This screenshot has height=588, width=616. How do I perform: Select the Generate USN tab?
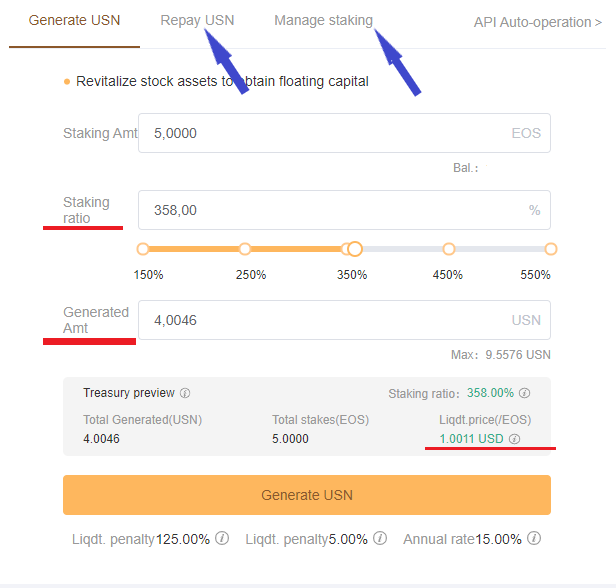74,20
